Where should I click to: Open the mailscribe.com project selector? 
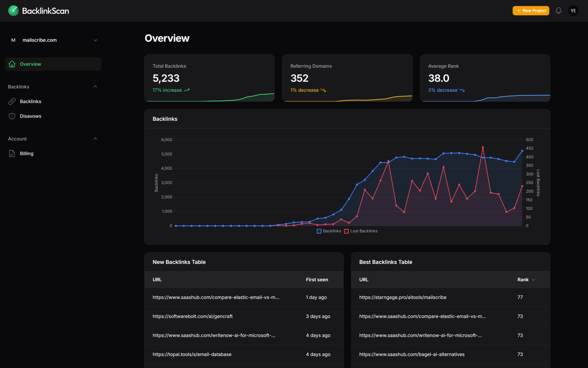pyautogui.click(x=54, y=40)
